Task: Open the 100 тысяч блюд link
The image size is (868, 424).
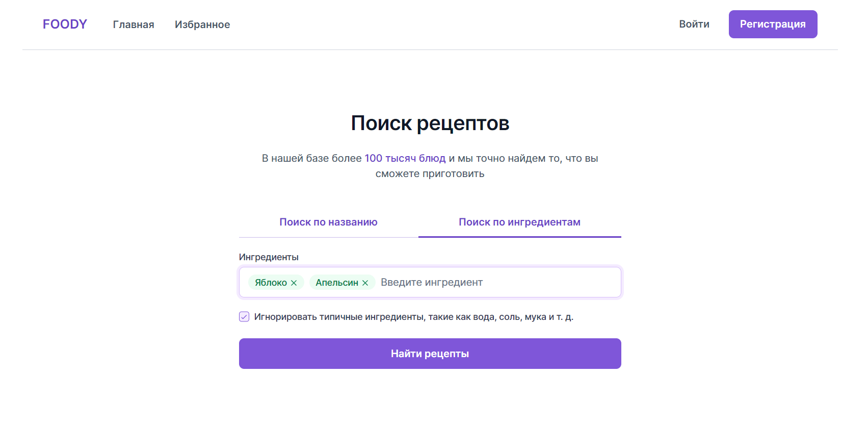Action: pyautogui.click(x=405, y=158)
